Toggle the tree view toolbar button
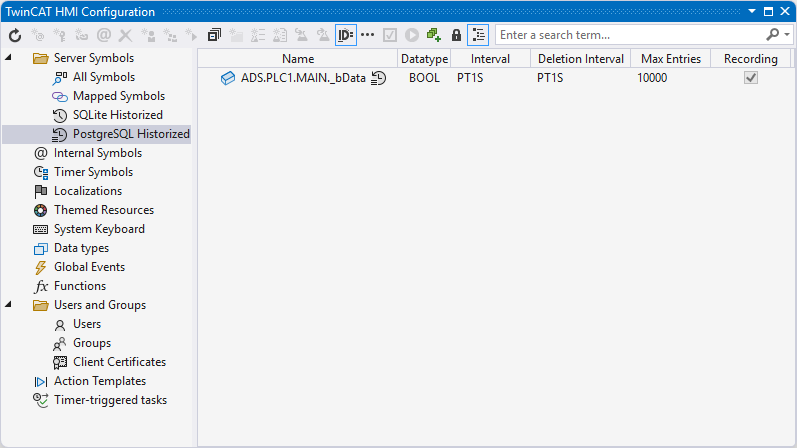 tap(478, 35)
